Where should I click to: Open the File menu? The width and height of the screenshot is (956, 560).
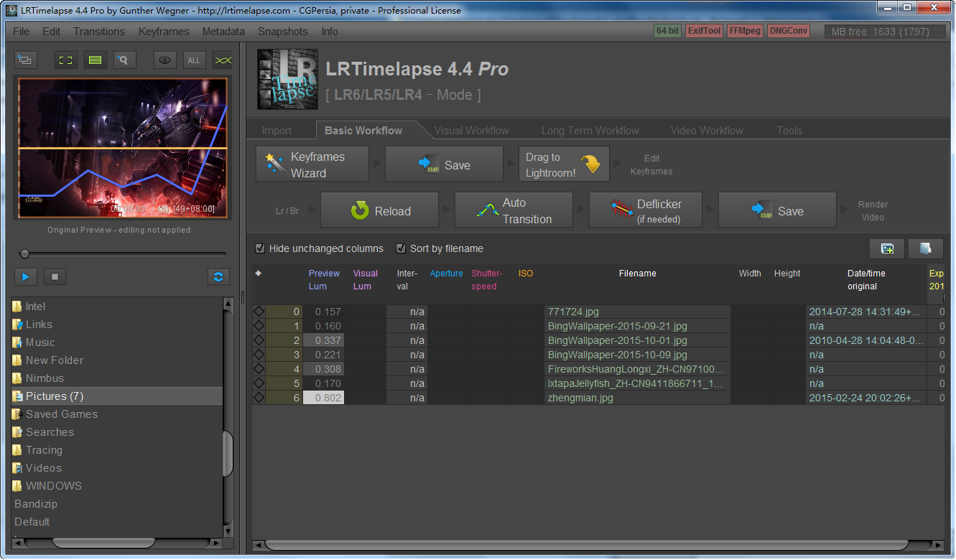(x=21, y=32)
